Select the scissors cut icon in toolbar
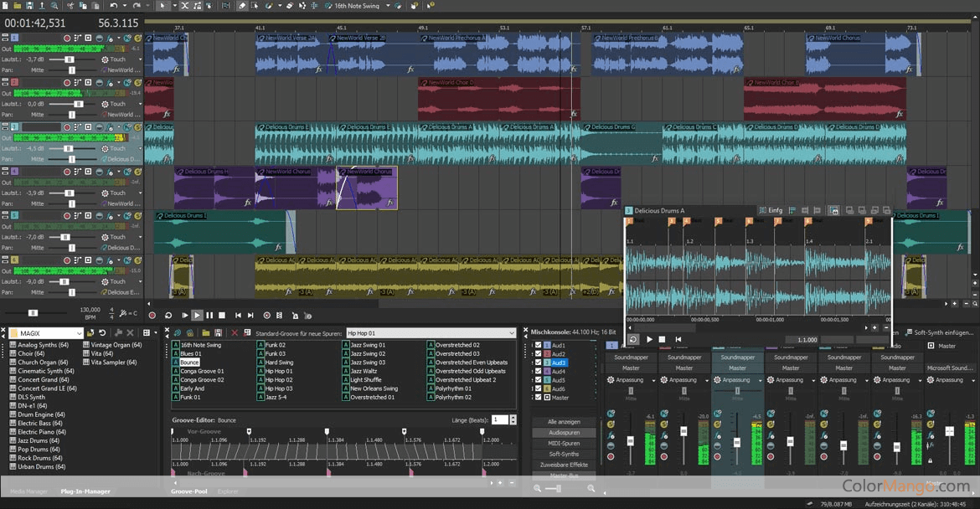This screenshot has height=509, width=980. (70, 6)
